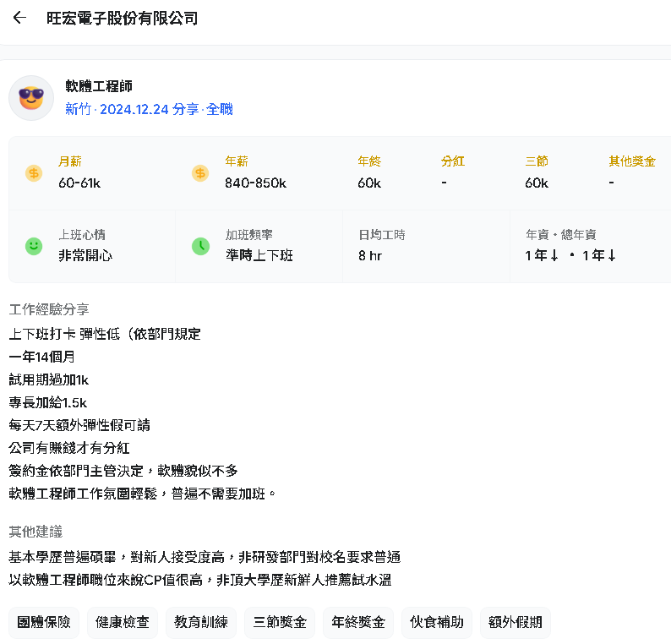Screen dimensions: 671x644
Task: Click the line 專長加給1.5k
Action: [48, 402]
